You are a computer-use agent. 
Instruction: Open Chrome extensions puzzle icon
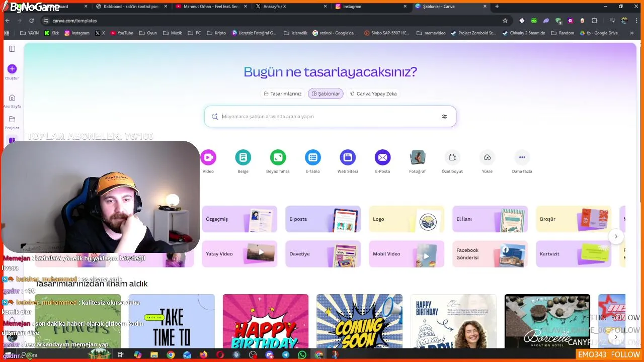tap(595, 21)
